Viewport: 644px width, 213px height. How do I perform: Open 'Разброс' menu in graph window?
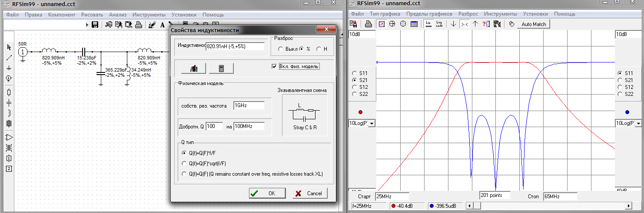468,14
